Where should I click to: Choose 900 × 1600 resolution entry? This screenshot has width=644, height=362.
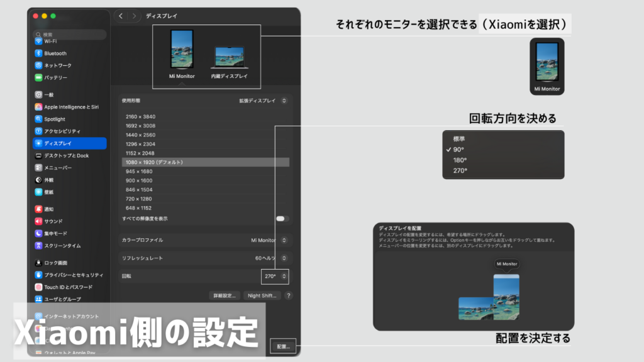[139, 180]
